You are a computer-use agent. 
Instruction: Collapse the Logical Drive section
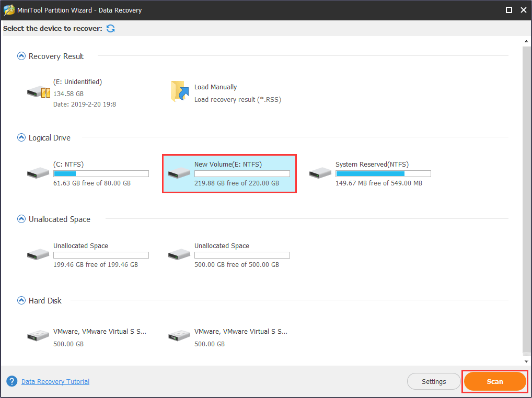coord(21,137)
